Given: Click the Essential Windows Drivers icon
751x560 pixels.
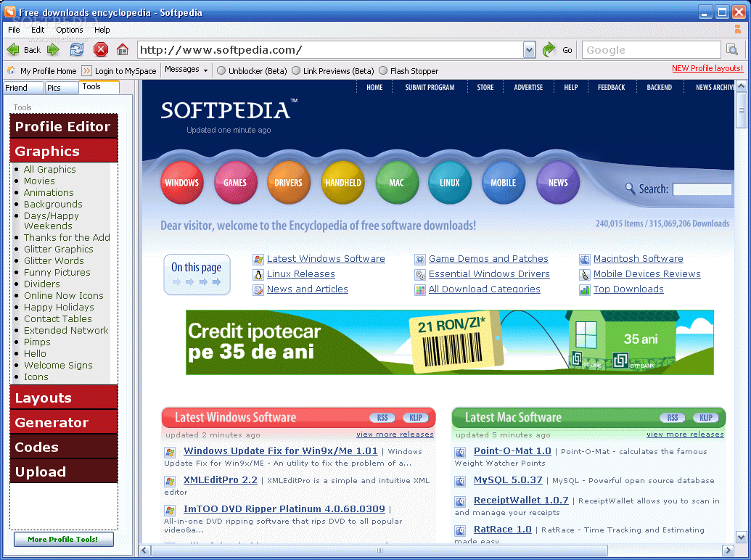Looking at the screenshot, I should coord(420,275).
